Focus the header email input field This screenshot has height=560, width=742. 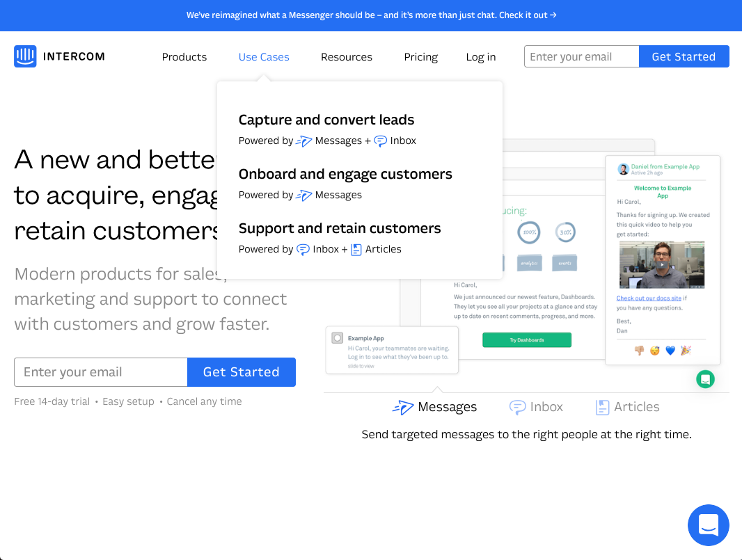[x=582, y=56]
